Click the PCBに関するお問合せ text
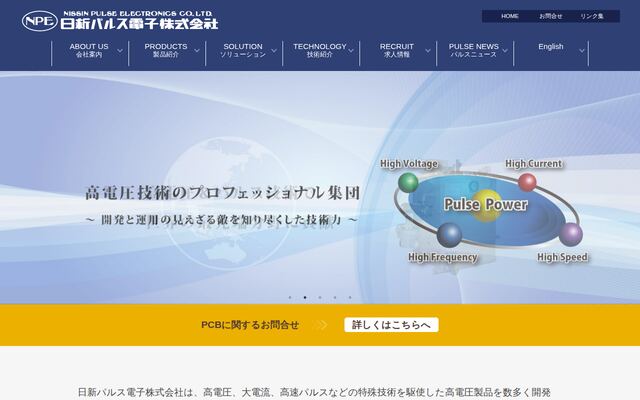This screenshot has height=400, width=640. point(250,325)
